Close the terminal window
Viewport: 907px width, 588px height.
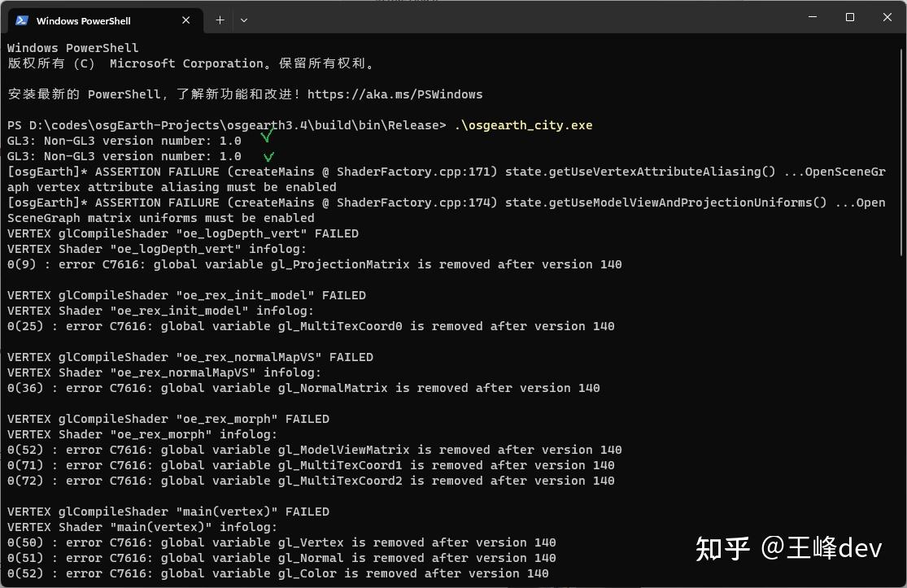point(887,17)
